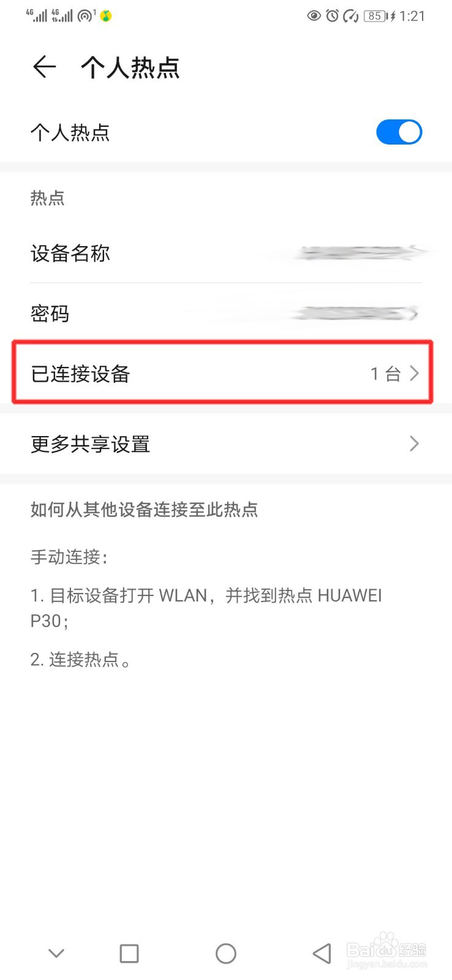This screenshot has width=452, height=980.
Task: Expand the 更多共享设置 chevron arrow
Action: [x=415, y=443]
